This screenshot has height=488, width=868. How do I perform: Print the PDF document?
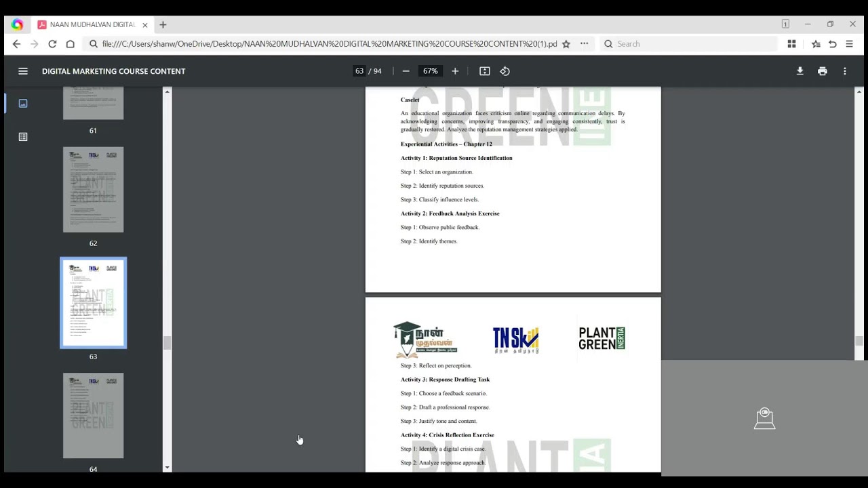(823, 71)
